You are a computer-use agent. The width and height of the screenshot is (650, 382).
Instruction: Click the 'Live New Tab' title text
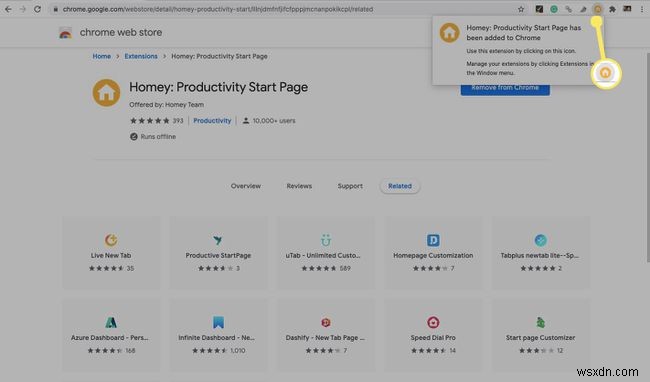coord(111,256)
